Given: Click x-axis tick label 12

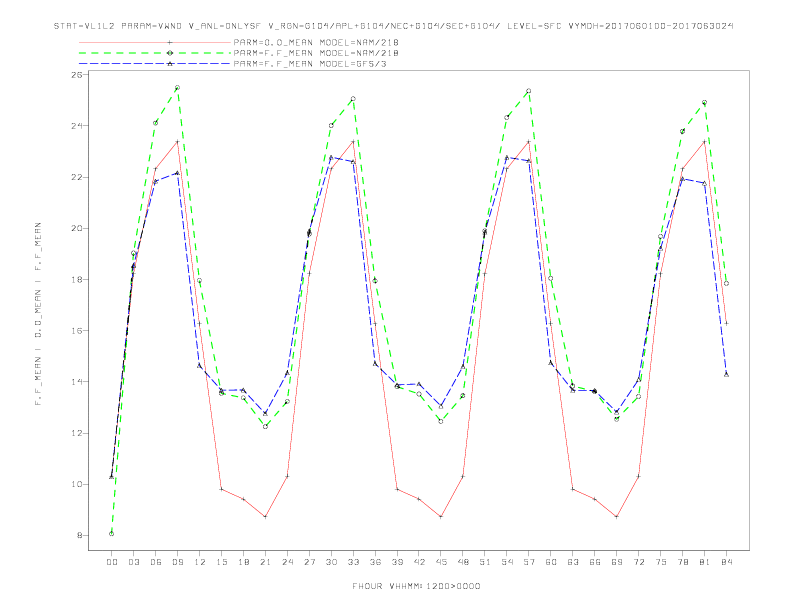Looking at the screenshot, I should (200, 562).
